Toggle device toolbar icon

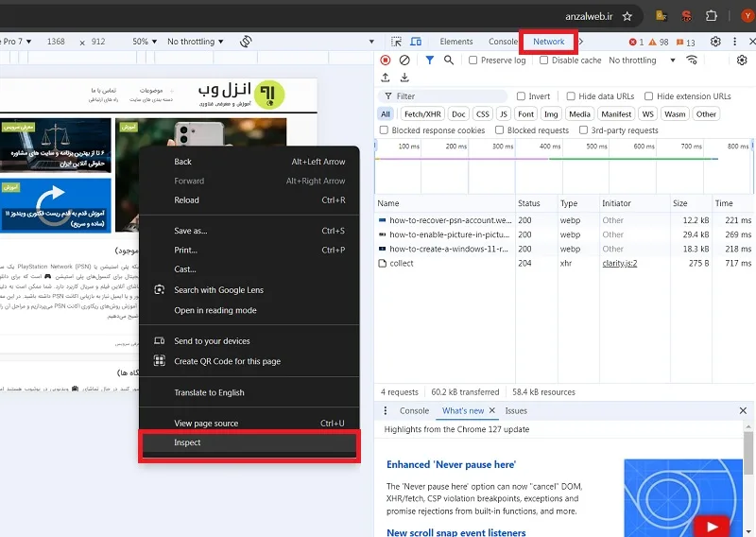(416, 42)
